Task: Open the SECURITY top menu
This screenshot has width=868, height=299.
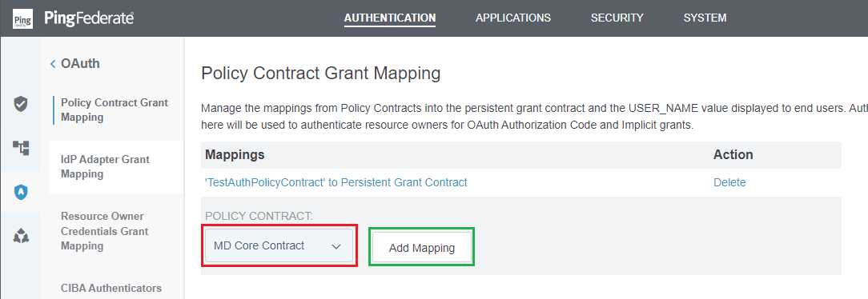Action: [x=617, y=18]
